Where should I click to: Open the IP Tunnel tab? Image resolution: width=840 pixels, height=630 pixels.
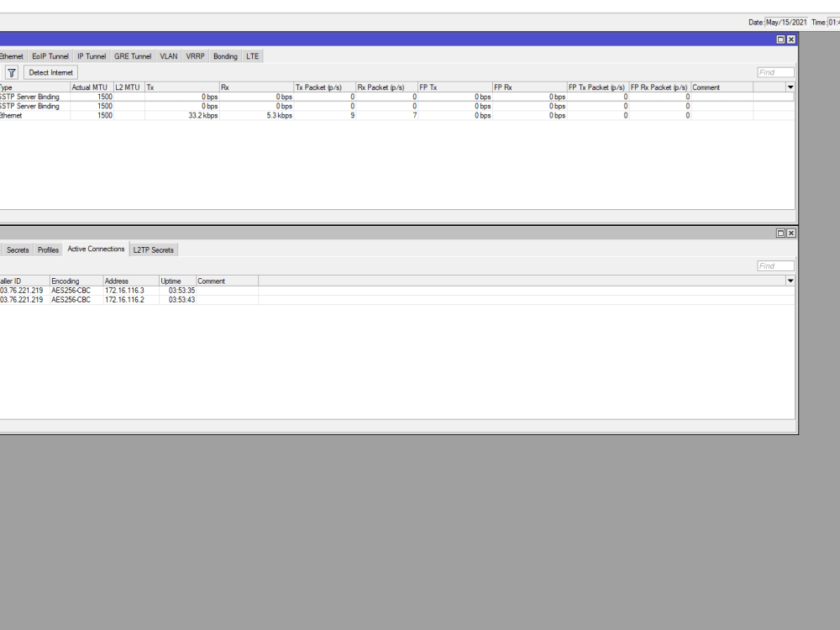point(91,55)
